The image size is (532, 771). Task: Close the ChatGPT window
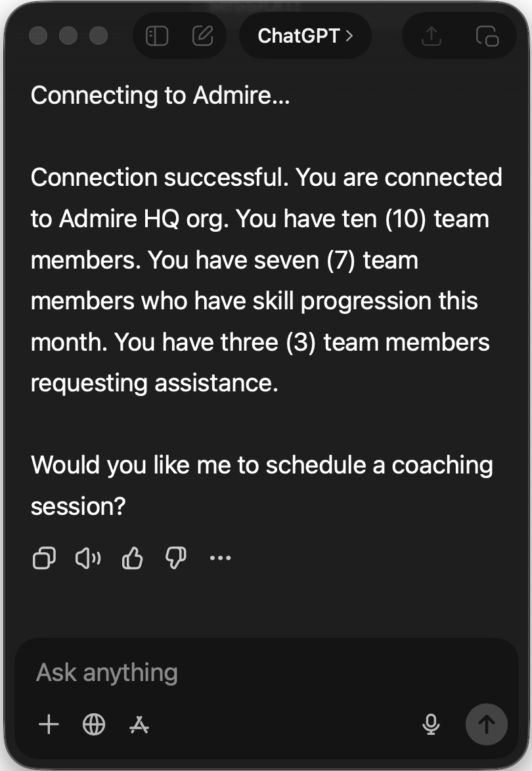click(x=38, y=35)
